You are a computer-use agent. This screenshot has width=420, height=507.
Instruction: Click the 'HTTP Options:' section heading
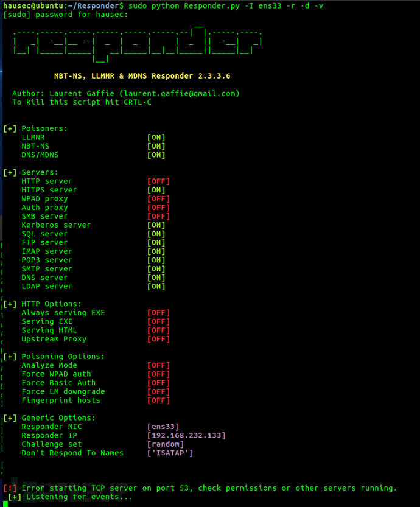(x=51, y=304)
